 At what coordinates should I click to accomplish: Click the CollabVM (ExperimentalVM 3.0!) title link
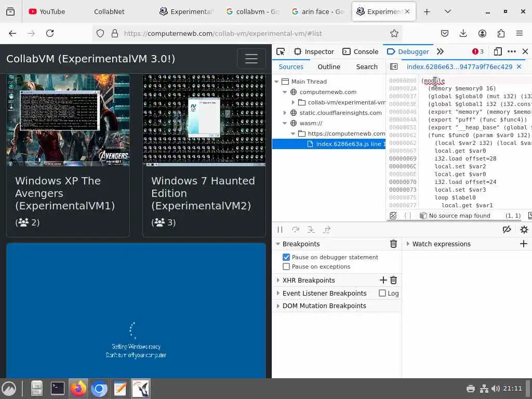90,59
